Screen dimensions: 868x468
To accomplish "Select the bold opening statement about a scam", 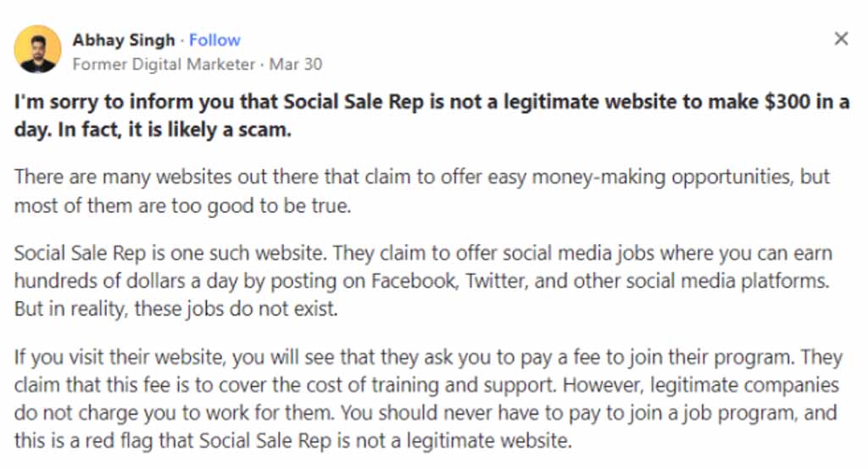I will pos(431,116).
